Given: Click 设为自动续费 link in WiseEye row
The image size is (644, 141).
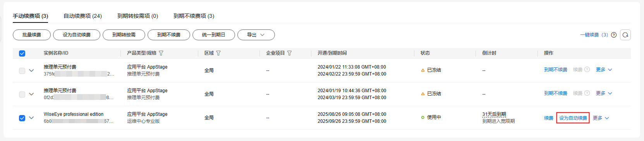Looking at the screenshot, I should point(573,118).
